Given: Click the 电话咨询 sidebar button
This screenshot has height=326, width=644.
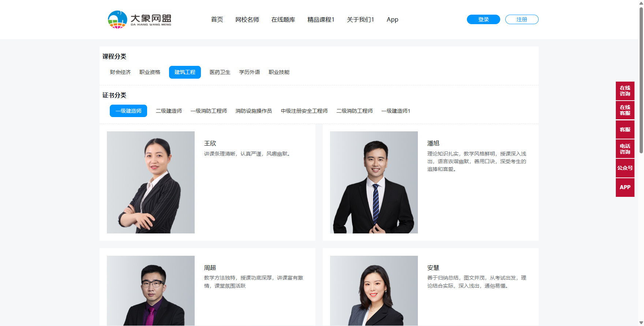Looking at the screenshot, I should (625, 149).
